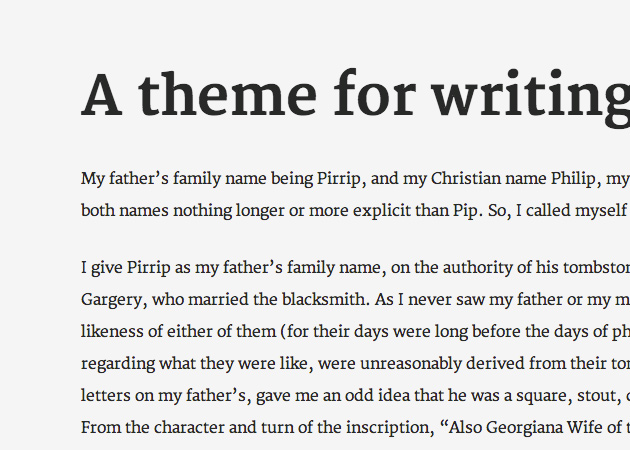Click the word "blacksmith"
This screenshot has width=630, height=450.
(322, 299)
